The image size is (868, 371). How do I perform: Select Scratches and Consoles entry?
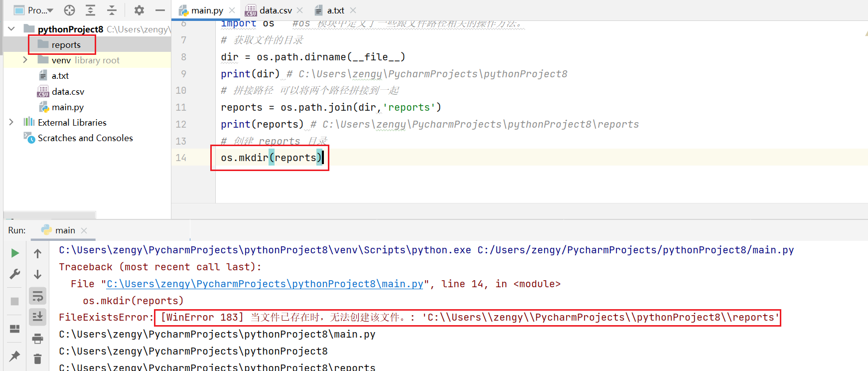pos(85,138)
